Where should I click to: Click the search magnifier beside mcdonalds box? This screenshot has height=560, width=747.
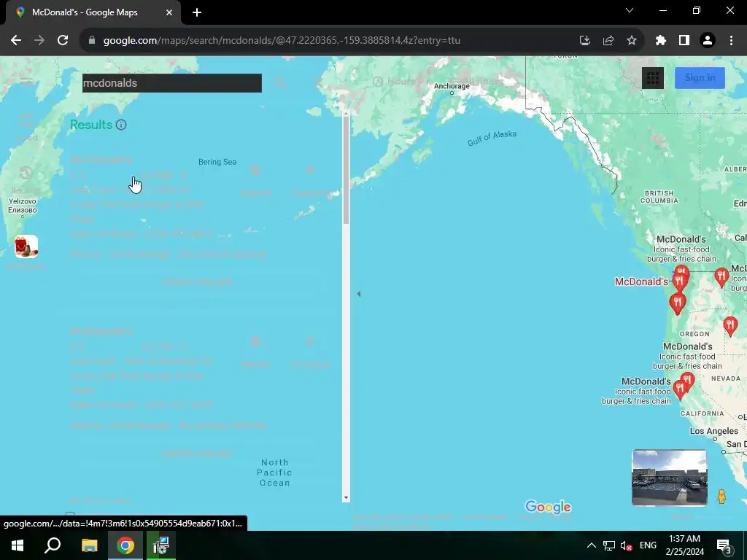click(x=280, y=83)
